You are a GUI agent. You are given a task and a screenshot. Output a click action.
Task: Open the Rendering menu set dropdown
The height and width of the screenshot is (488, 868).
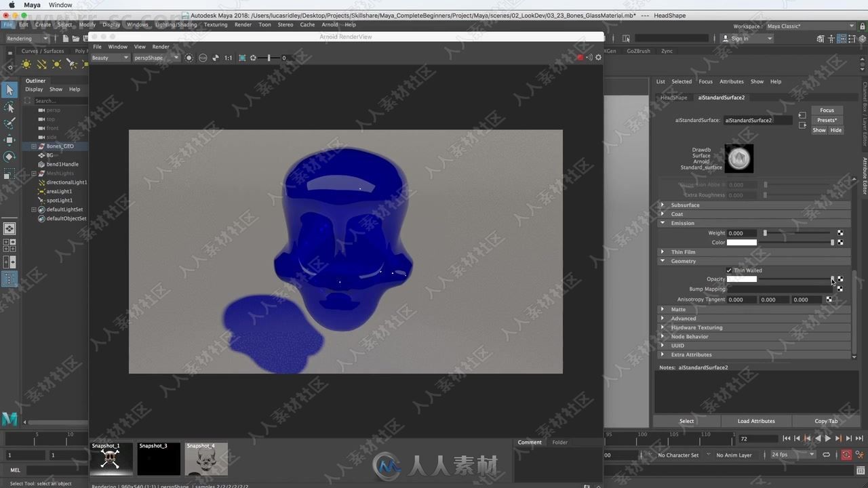tap(27, 39)
